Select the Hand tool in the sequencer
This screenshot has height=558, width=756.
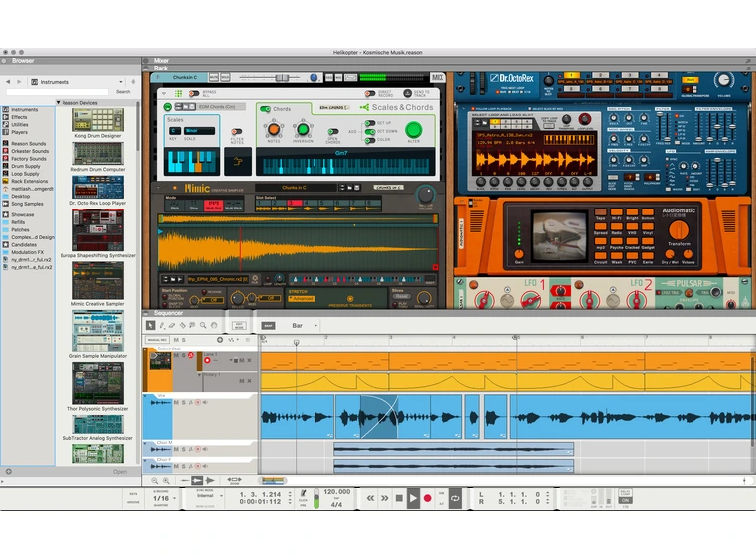point(214,326)
